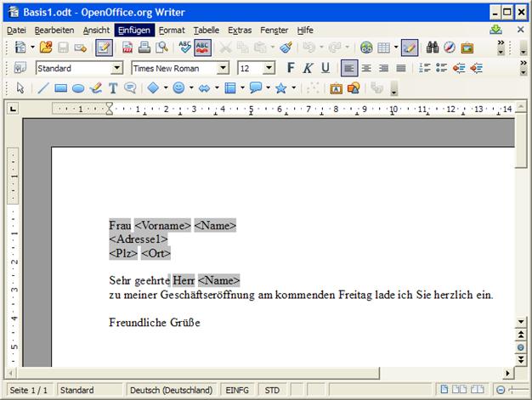532x400 pixels.
Task: Open the Tabelle menu
Action: [x=206, y=30]
